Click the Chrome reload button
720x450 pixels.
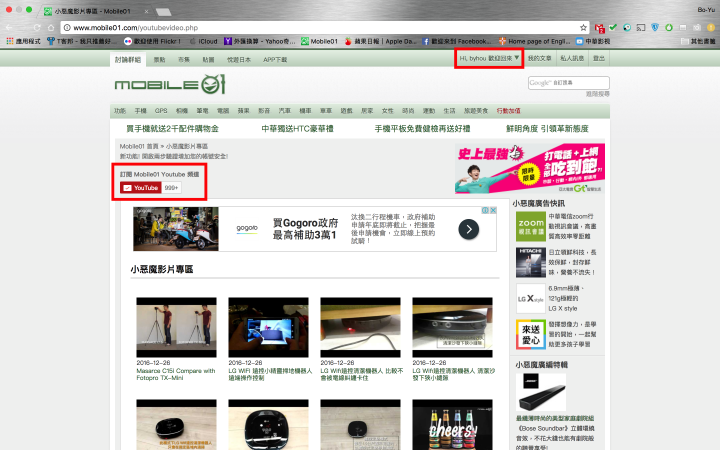click(x=37, y=28)
